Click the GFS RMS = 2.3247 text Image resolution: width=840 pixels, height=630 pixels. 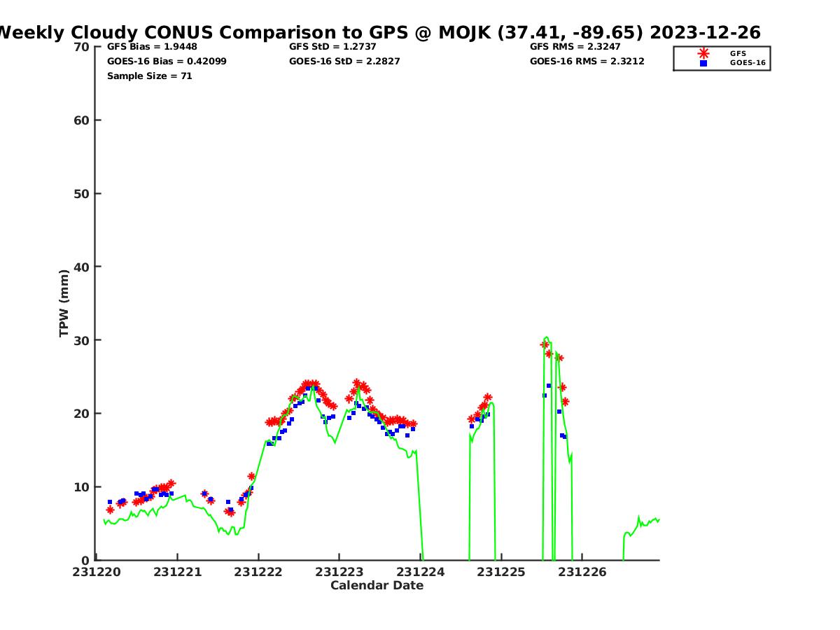click(575, 47)
